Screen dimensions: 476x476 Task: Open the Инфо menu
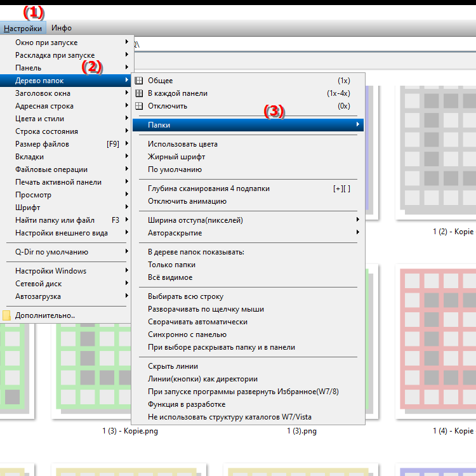pyautogui.click(x=62, y=28)
